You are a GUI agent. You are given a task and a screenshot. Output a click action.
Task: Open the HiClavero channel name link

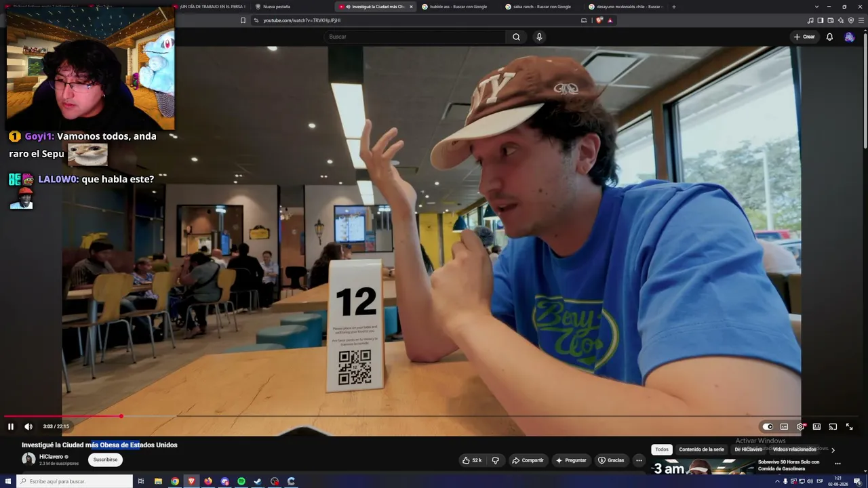51,457
